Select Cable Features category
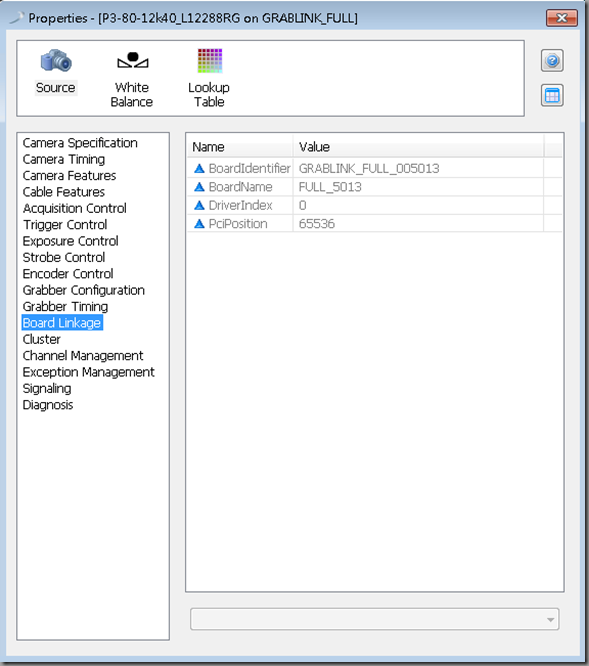The image size is (589, 666). 64,192
